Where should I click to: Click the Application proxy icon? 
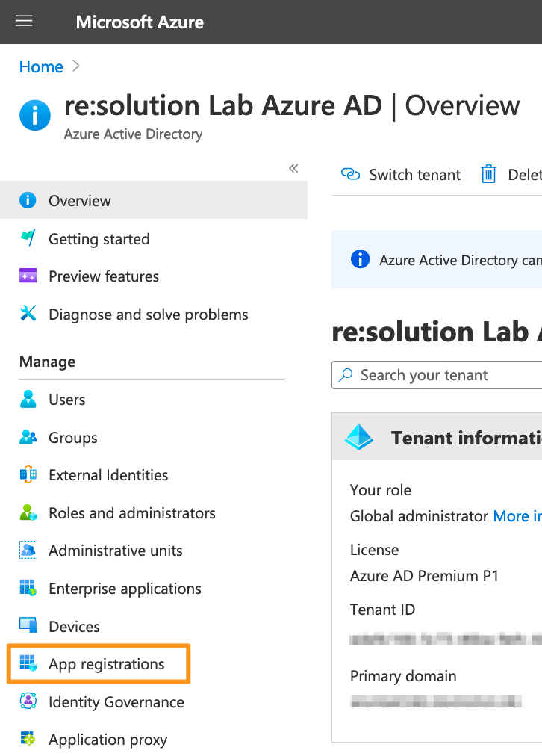click(x=28, y=739)
